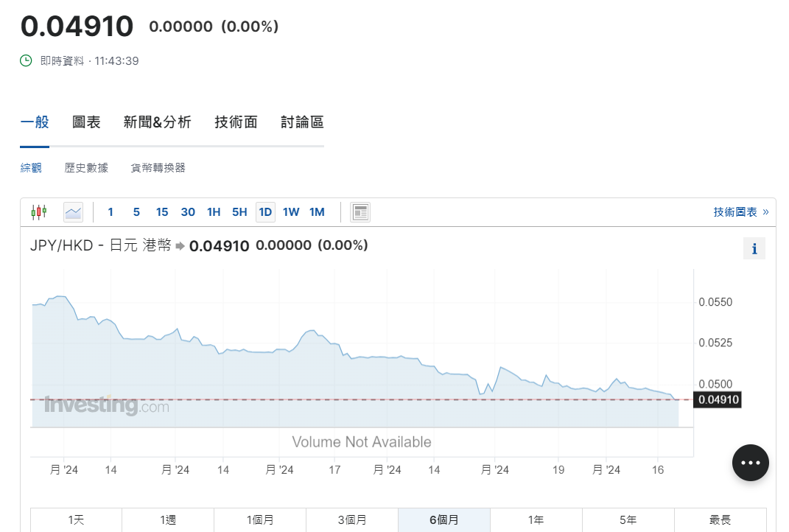789x532 pixels.
Task: Switch to the 新聞&分析 tab
Action: (157, 122)
